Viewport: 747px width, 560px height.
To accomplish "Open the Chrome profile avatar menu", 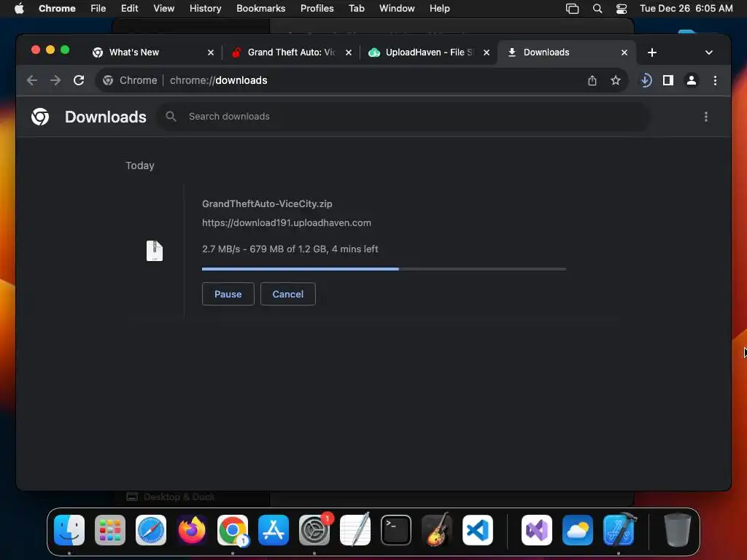I will click(x=692, y=80).
